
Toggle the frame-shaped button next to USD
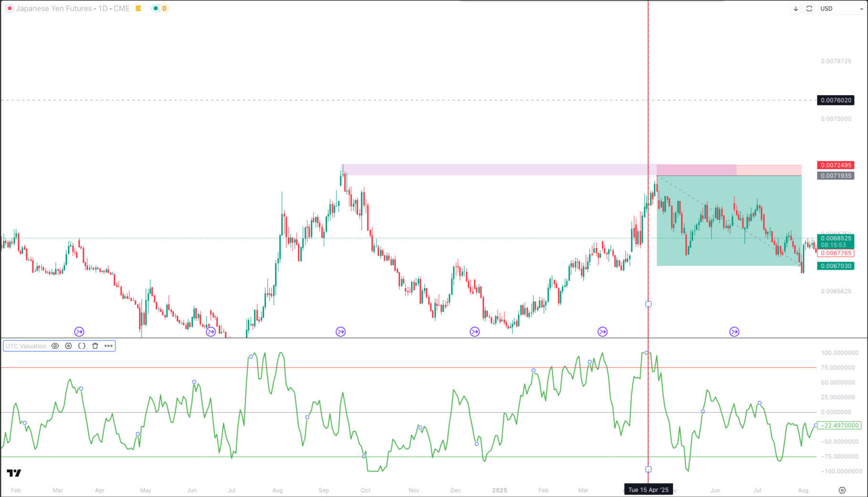[809, 9]
